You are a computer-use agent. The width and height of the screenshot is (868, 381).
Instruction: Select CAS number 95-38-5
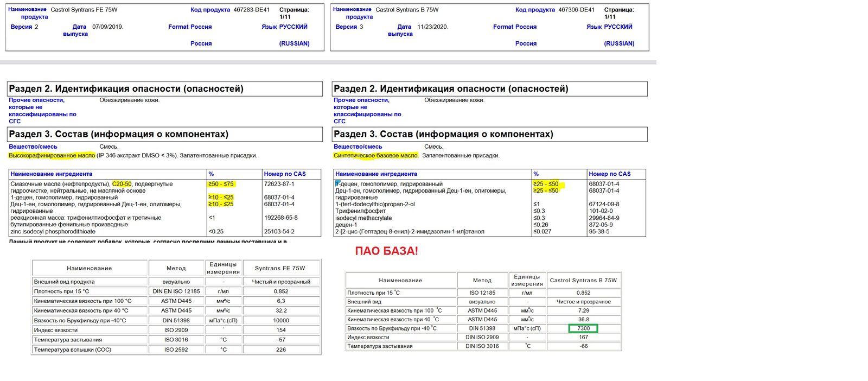tap(599, 231)
